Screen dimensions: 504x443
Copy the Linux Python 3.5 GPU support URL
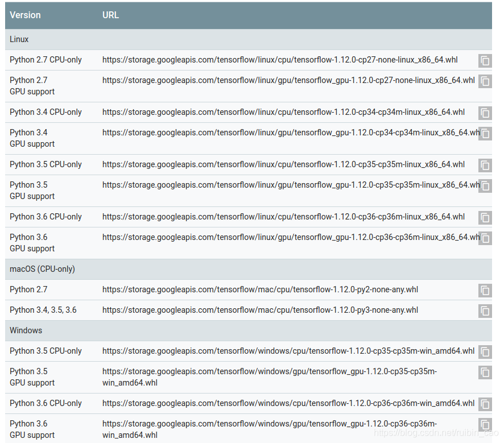pos(485,186)
